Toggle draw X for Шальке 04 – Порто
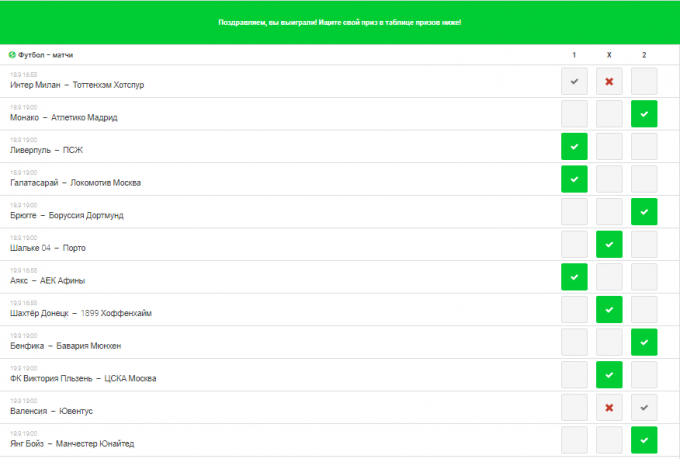This screenshot has height=459, width=680. tap(609, 244)
